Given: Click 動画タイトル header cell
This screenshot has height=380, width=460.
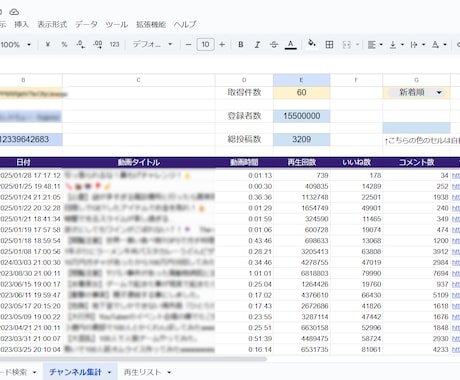Looking at the screenshot, I should tap(139, 162).
